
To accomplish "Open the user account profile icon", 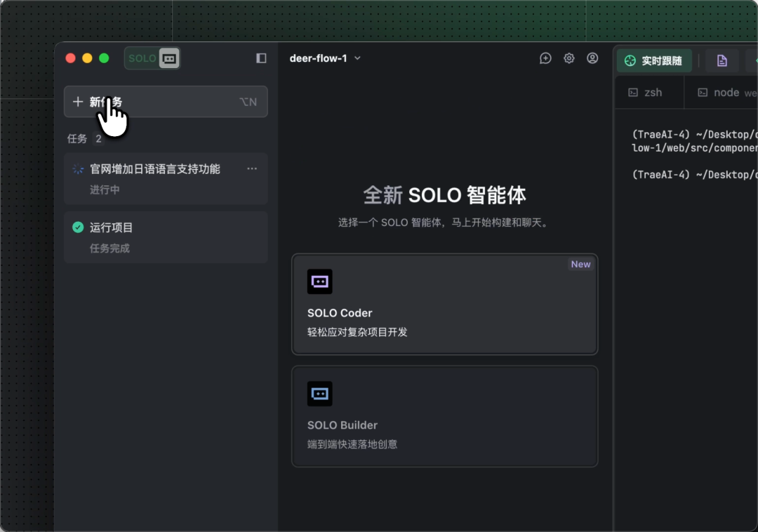I will pyautogui.click(x=592, y=58).
